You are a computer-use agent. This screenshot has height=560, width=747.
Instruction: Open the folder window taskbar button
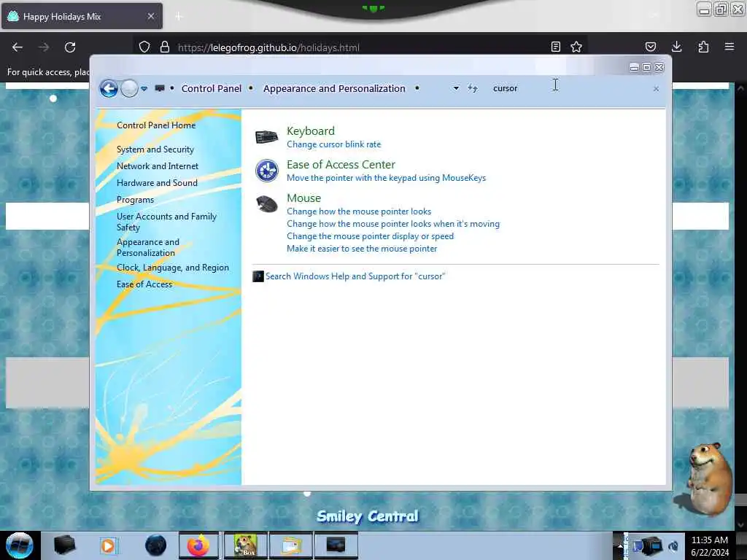click(x=291, y=545)
